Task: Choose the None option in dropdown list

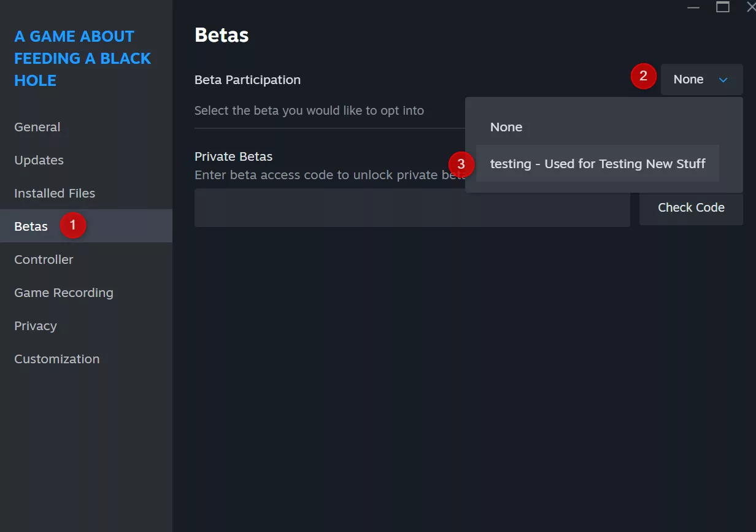Action: (x=506, y=128)
